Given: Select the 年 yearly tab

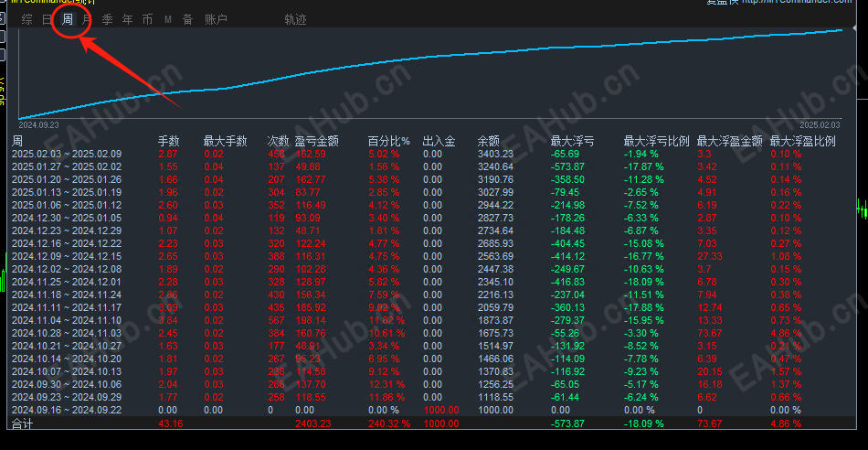Looking at the screenshot, I should coord(127,20).
